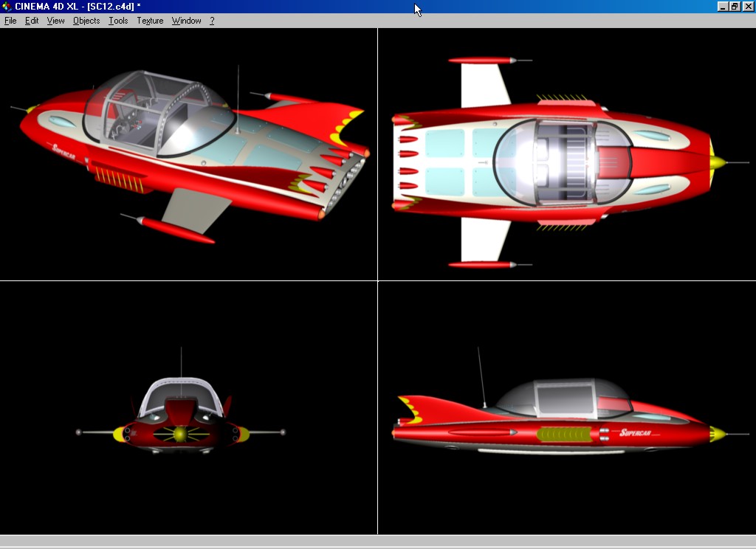Click the Cinema 4D application icon in title bar
This screenshot has width=756, height=549.
click(7, 6)
